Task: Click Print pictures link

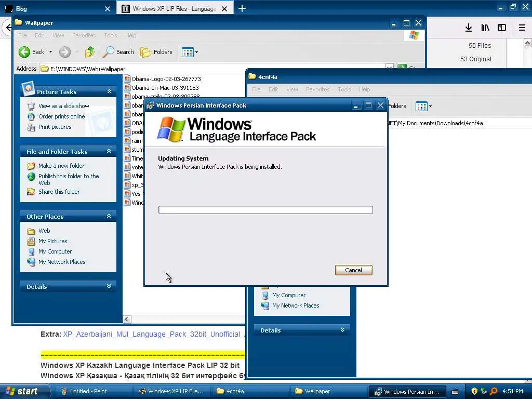Action: (55, 127)
